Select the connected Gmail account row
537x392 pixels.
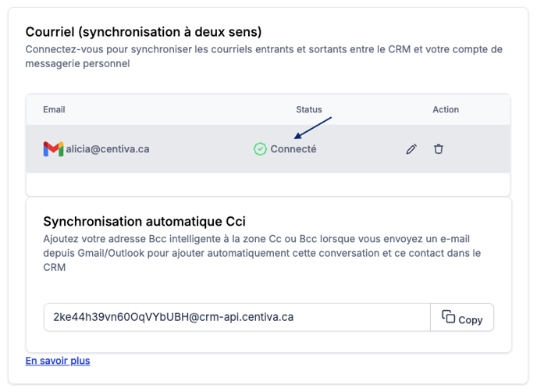tap(268, 149)
